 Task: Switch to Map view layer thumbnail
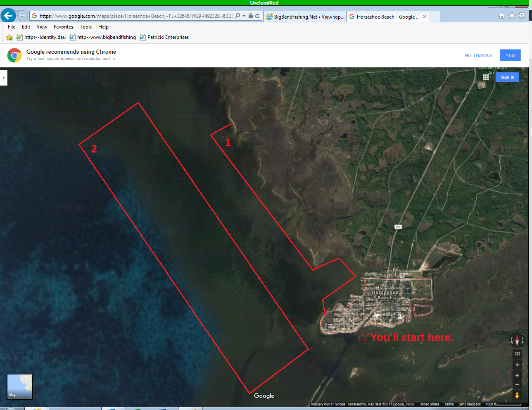click(20, 387)
